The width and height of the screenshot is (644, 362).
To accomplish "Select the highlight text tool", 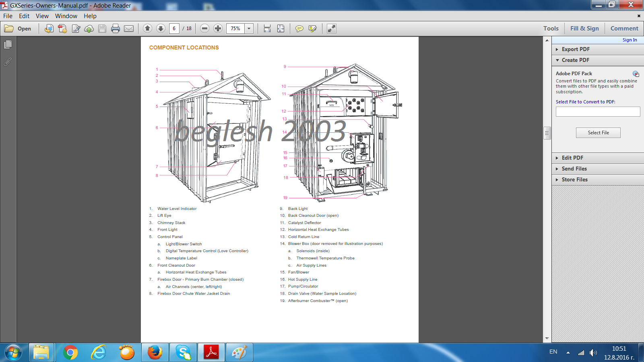I will (312, 29).
